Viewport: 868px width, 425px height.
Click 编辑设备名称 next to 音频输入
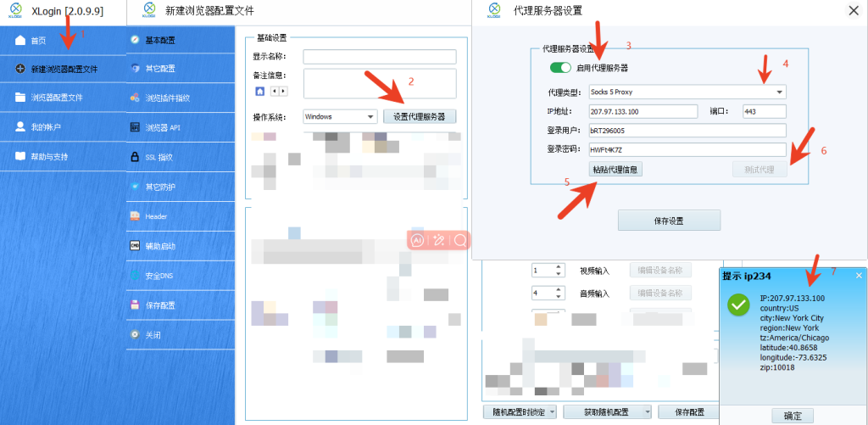coord(660,294)
